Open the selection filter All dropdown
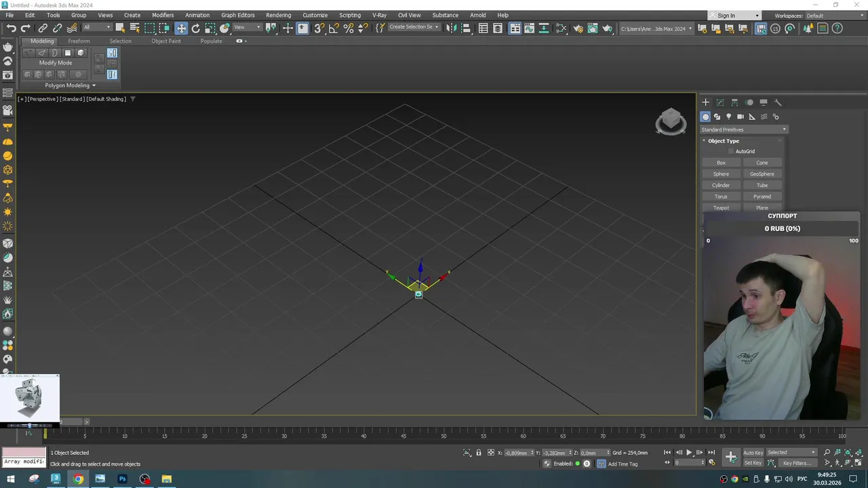The width and height of the screenshot is (868, 488). pos(98,28)
